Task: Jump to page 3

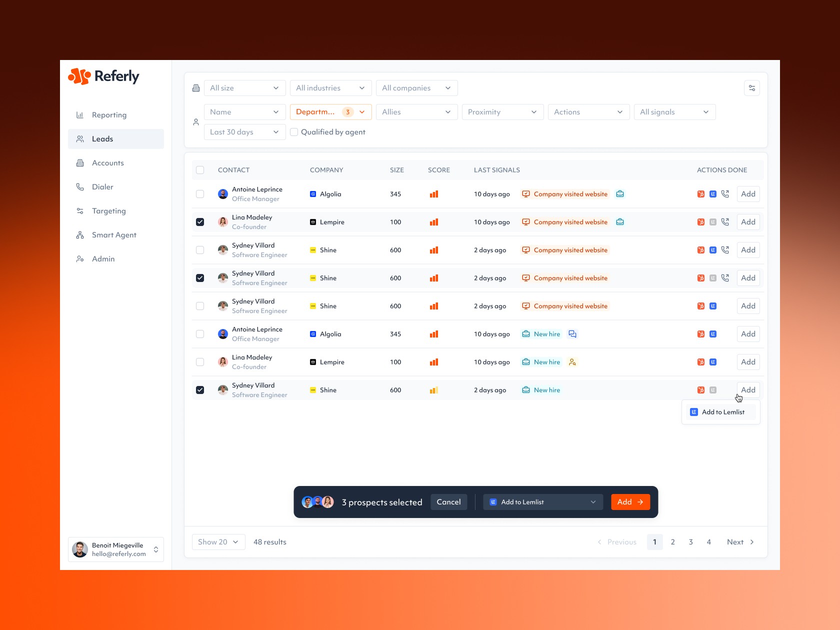Action: [x=691, y=542]
